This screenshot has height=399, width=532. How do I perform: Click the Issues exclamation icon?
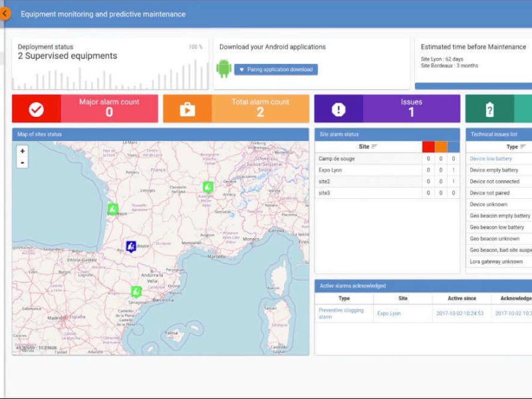click(x=338, y=109)
